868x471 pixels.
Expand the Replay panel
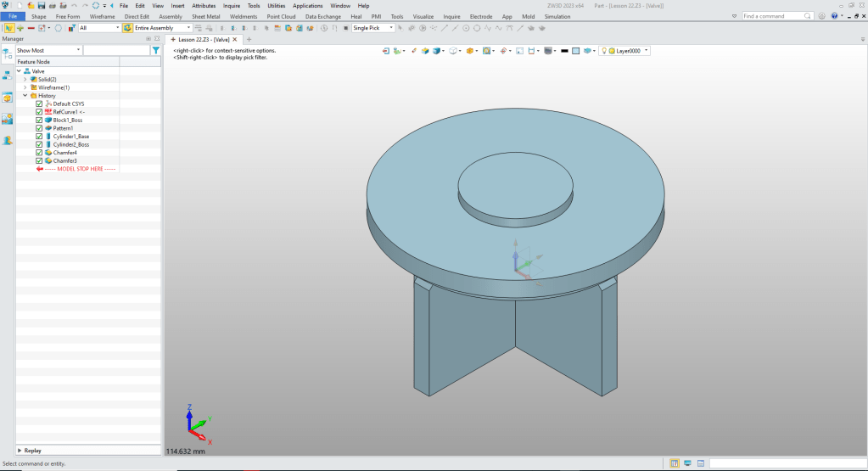tap(20, 451)
